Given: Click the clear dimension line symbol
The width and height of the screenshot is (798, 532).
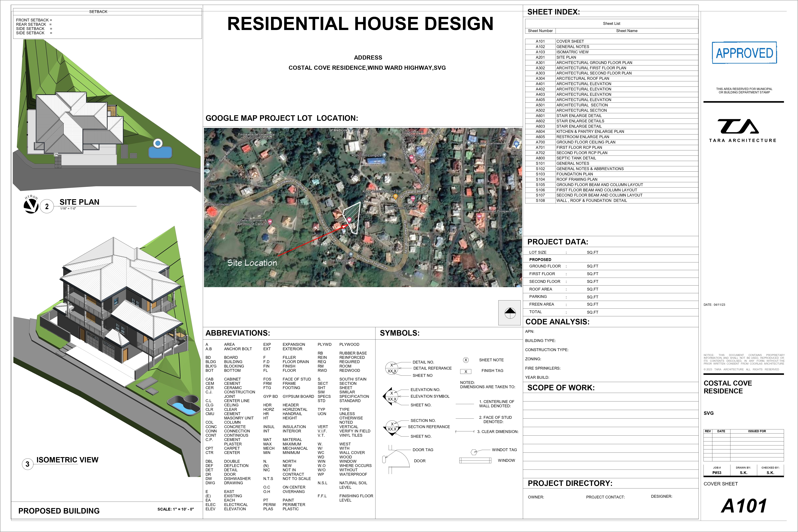Looking at the screenshot, I should point(464,432).
